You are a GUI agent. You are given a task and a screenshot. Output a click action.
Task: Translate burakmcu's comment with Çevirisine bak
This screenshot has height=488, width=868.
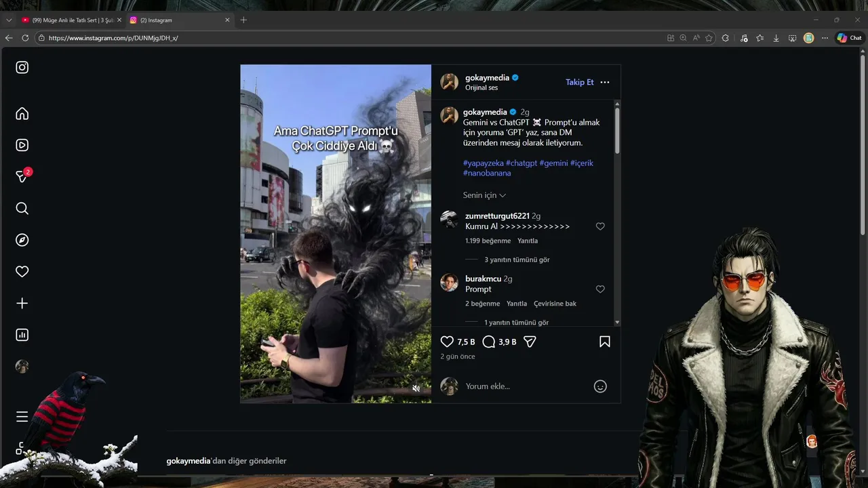[555, 304]
